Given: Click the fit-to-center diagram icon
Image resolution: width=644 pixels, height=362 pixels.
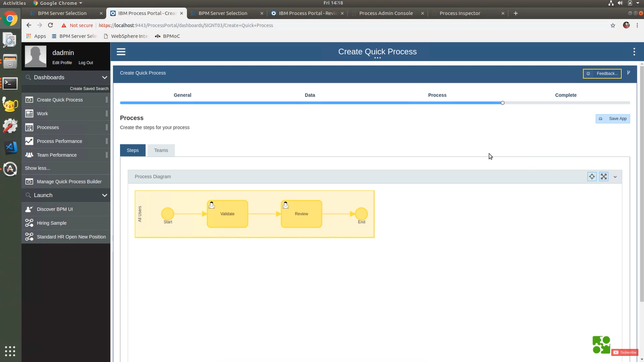Looking at the screenshot, I should point(592,177).
